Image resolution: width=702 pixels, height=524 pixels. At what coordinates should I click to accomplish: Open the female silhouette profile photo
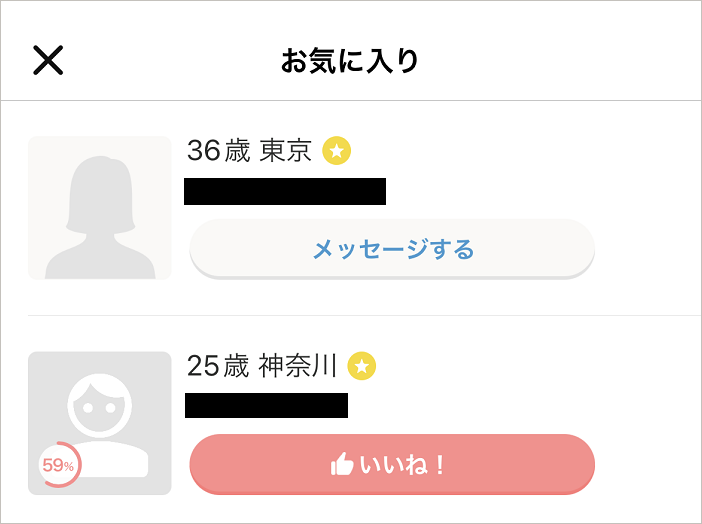click(x=100, y=208)
